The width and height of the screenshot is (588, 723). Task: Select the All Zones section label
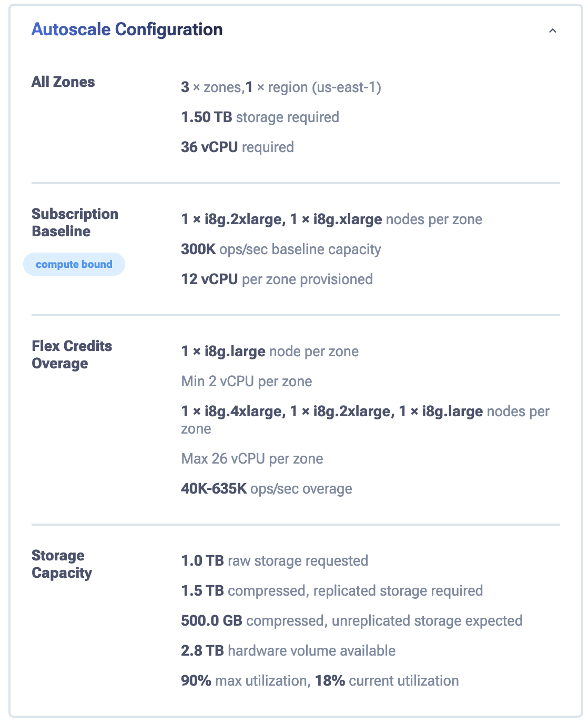click(x=63, y=82)
